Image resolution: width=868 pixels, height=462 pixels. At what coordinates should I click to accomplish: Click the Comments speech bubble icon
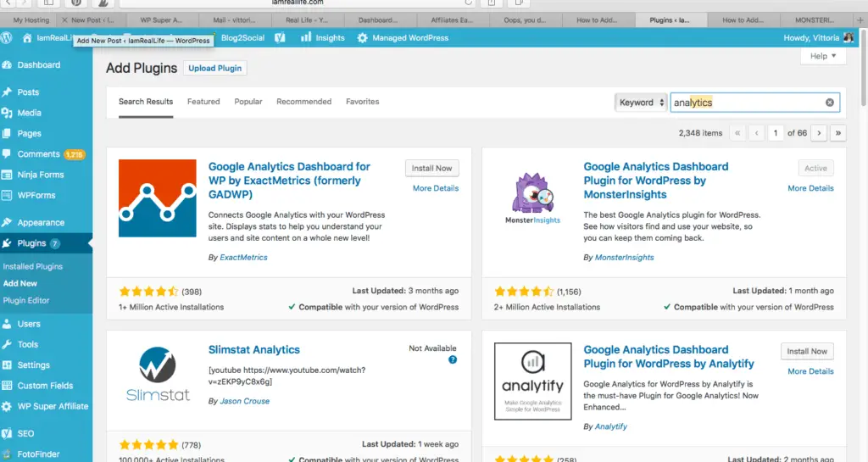coord(7,153)
